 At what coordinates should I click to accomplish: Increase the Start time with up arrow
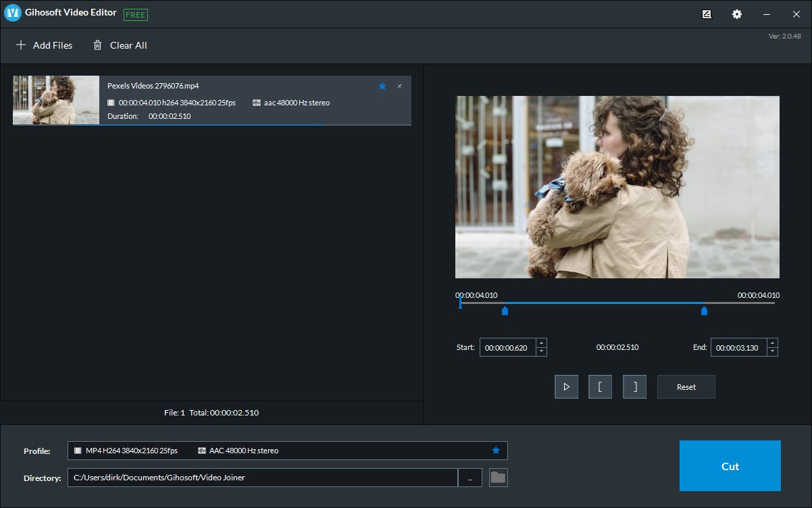coord(541,343)
